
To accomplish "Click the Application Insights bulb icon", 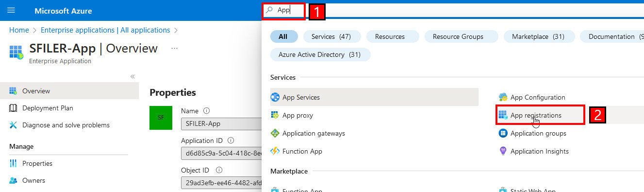I will tap(503, 151).
